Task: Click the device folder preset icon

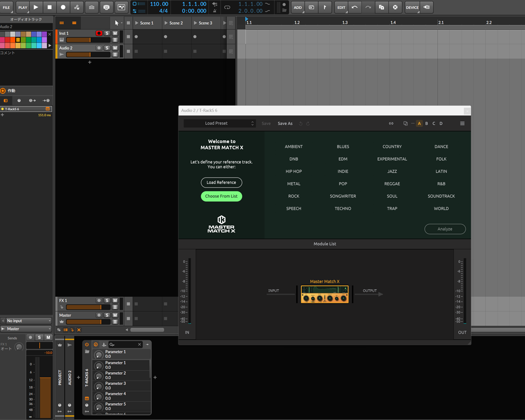Action: (87, 352)
